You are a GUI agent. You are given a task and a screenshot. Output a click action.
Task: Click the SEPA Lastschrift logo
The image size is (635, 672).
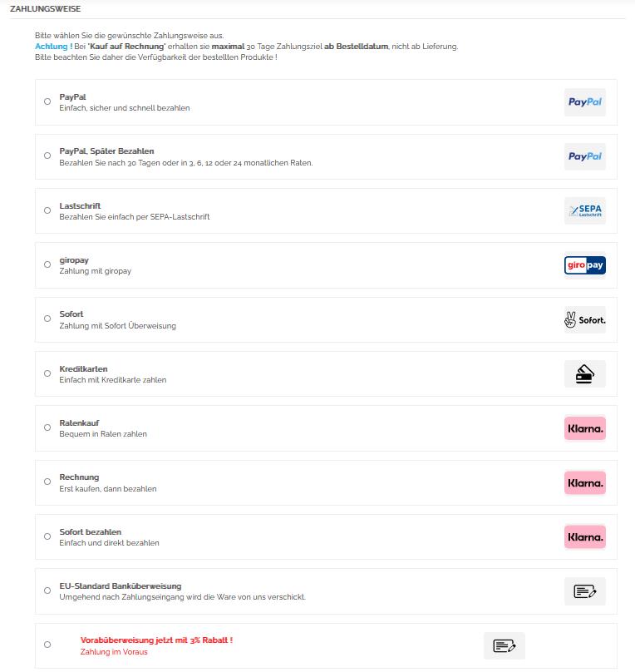[x=584, y=211]
